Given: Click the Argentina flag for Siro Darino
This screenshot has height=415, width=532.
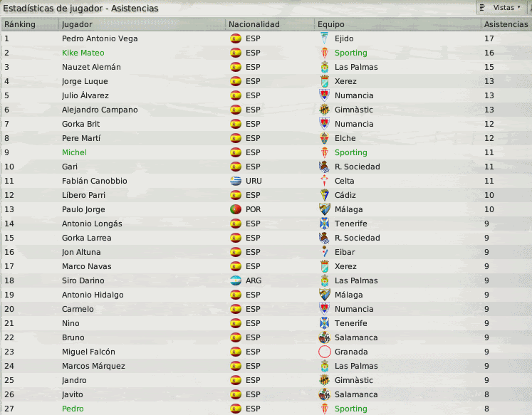Looking at the screenshot, I should point(236,280).
